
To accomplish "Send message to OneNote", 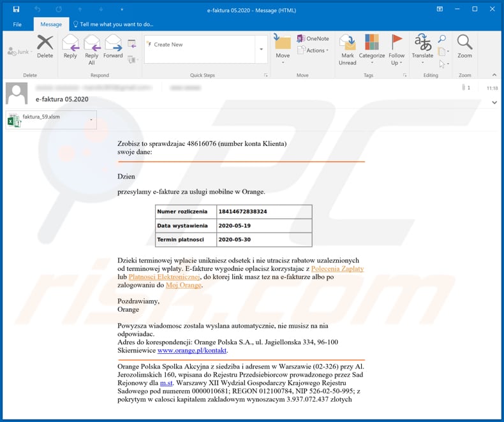I will [313, 38].
